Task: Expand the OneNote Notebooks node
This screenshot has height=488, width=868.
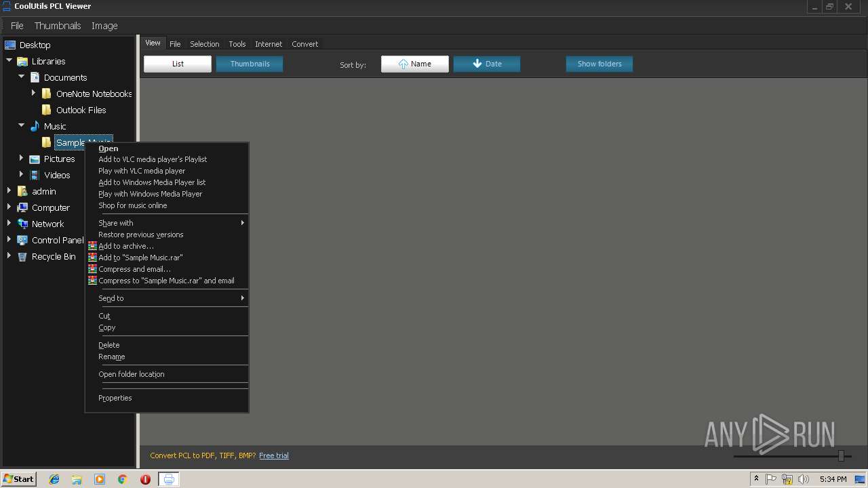Action: point(33,93)
